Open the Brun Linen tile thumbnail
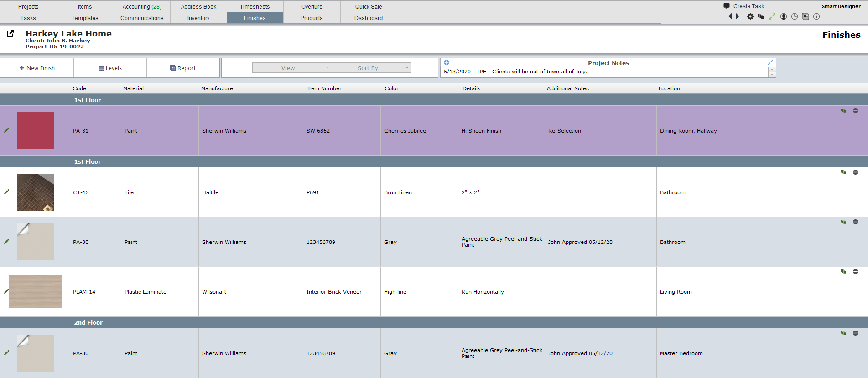Screen dimensions: 868x378 click(36, 192)
